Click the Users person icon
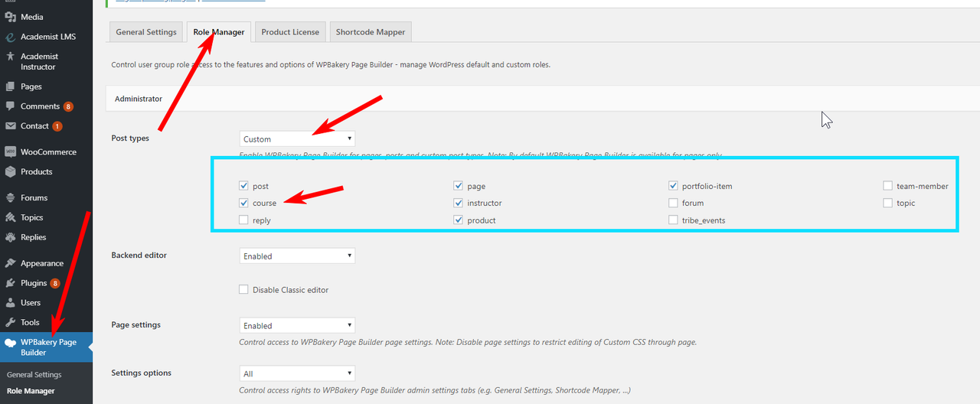This screenshot has width=980, height=404. pyautogui.click(x=10, y=303)
